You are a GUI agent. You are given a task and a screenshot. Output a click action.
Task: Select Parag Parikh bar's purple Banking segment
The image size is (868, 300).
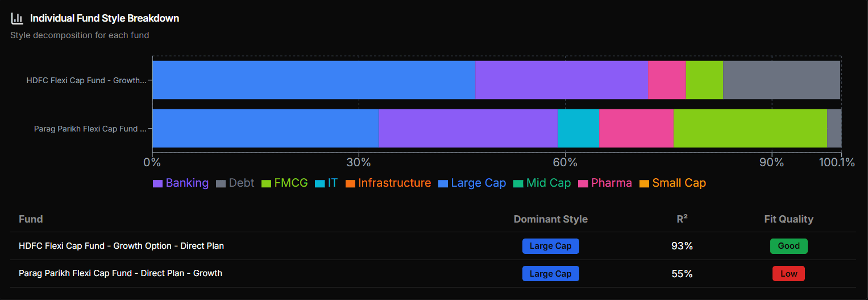coord(468,129)
